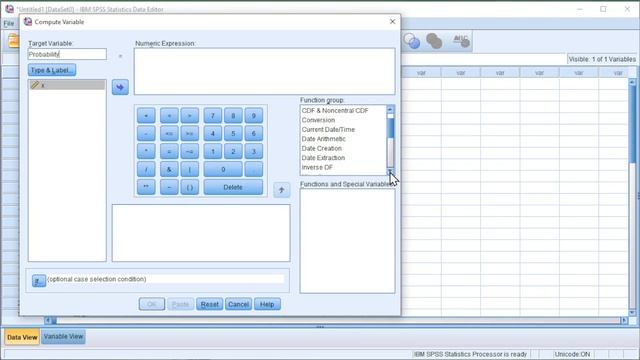This screenshot has height=360, width=640.
Task: Select Conversion function group
Action: [x=318, y=120]
